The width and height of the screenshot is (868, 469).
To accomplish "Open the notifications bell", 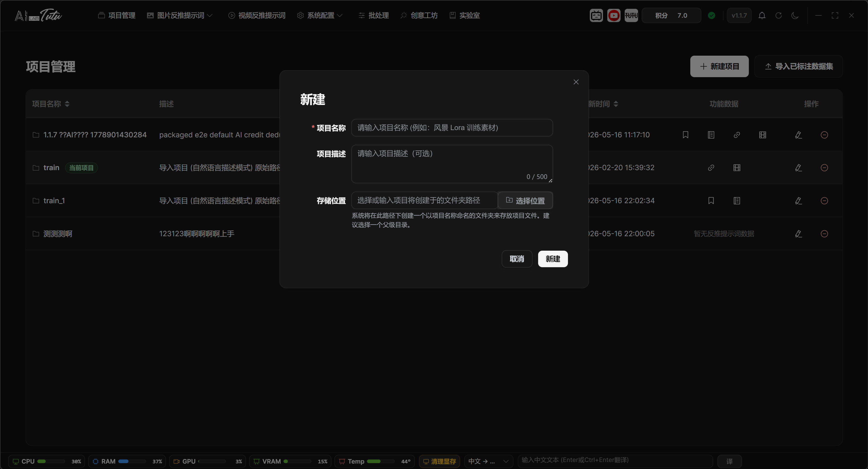I will pos(762,16).
